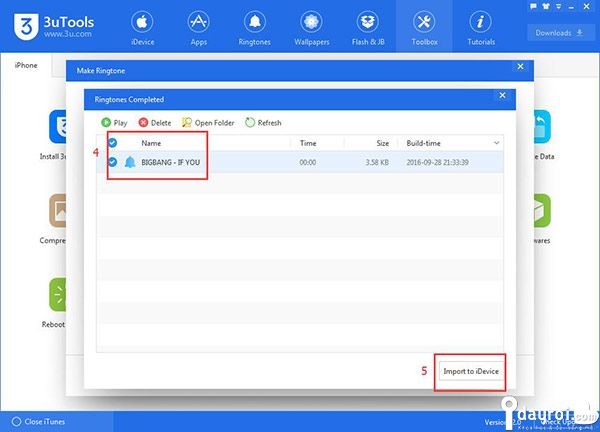Sort the list by Name column
600x432 pixels.
coord(152,143)
